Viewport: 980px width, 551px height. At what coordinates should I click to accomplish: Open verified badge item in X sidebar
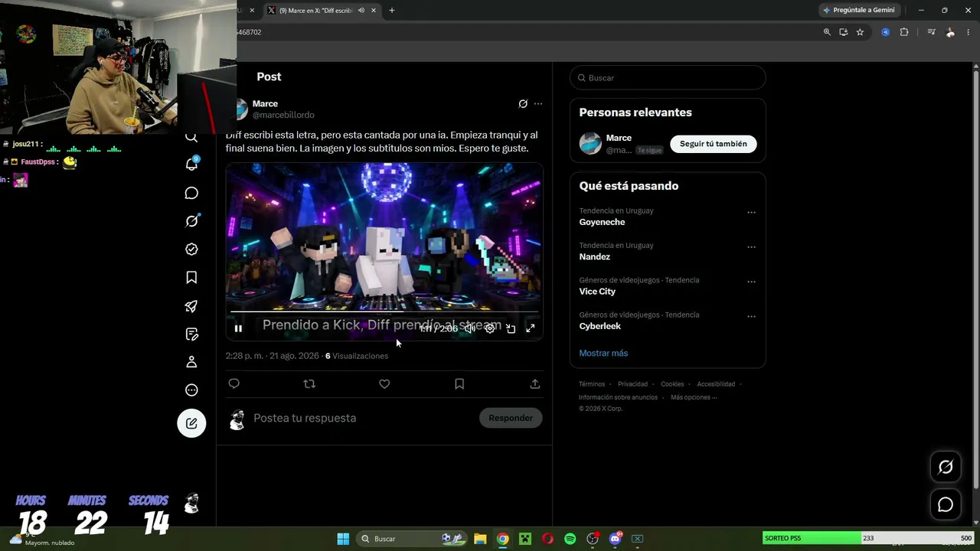191,249
